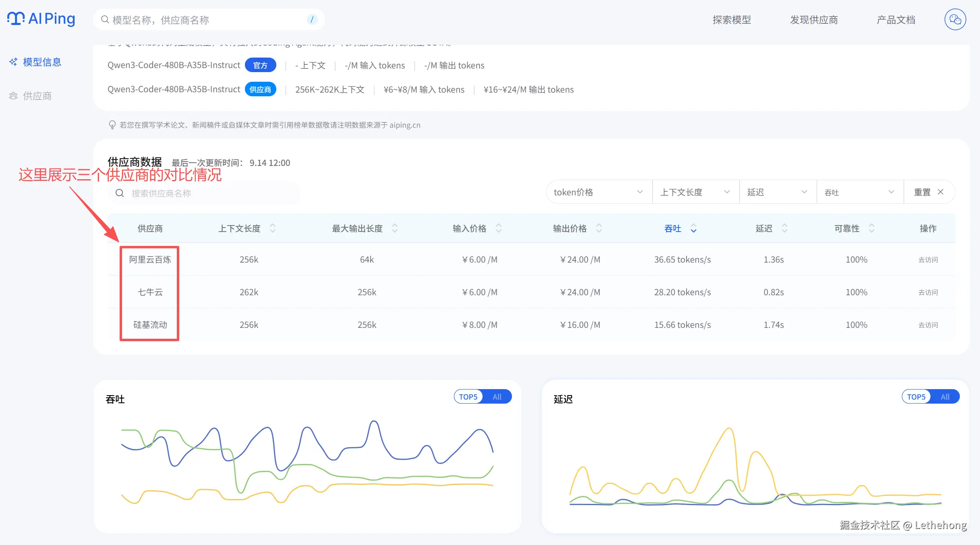Image resolution: width=980 pixels, height=545 pixels.
Task: Sort by 最大输出长度 column arrows
Action: coord(395,228)
